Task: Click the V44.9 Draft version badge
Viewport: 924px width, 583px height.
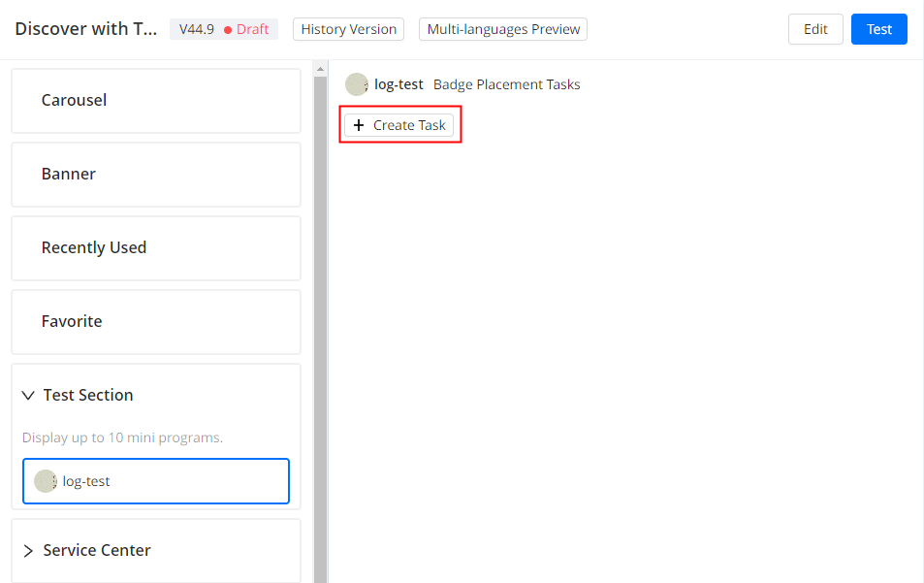Action: 224,29
